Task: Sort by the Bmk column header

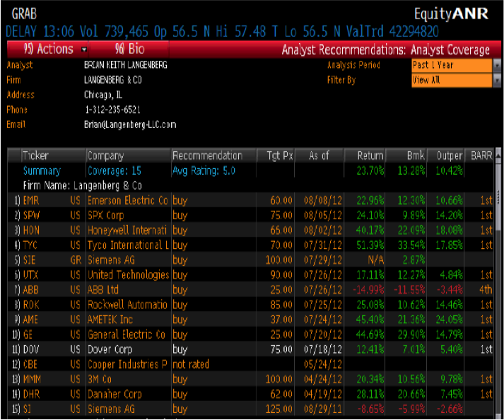Action: click(x=406, y=156)
